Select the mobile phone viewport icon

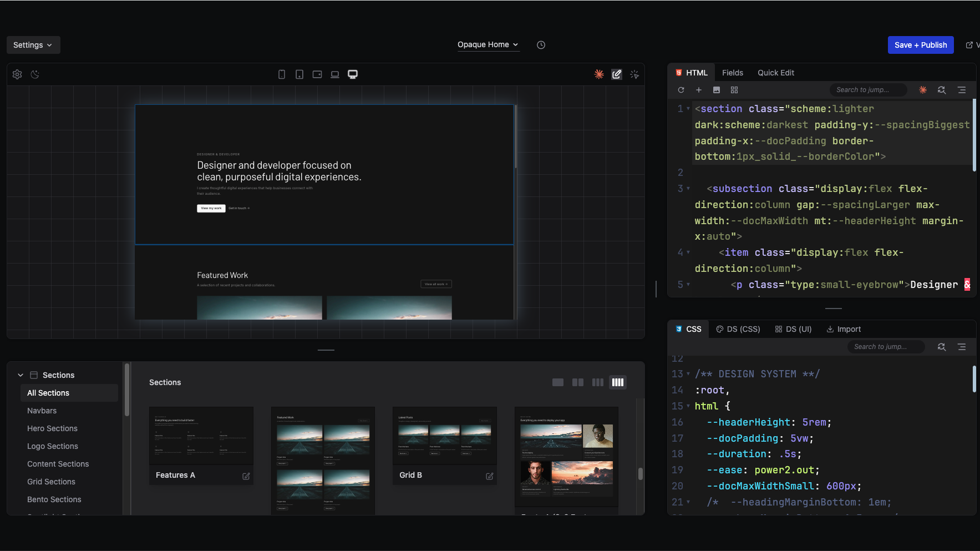point(282,74)
